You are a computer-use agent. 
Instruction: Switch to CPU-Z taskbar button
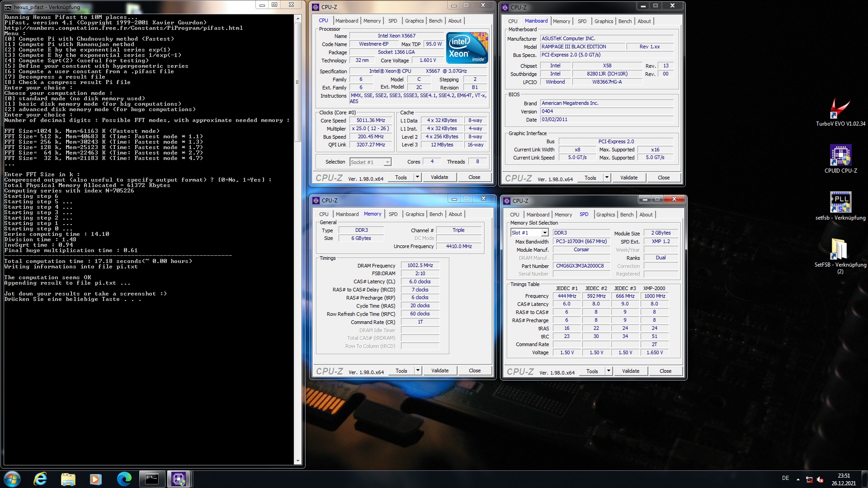click(x=178, y=479)
